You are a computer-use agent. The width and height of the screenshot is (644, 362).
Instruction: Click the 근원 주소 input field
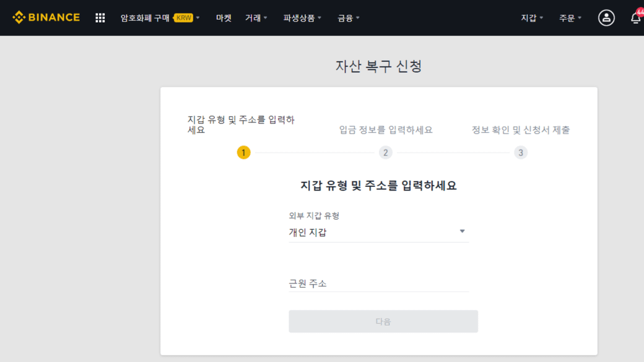coord(378,283)
